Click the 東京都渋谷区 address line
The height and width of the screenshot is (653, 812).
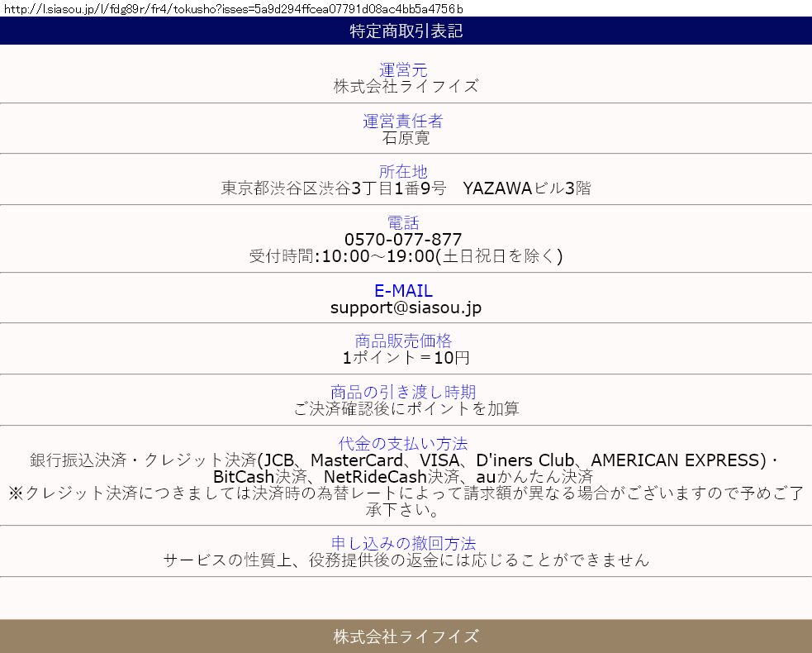coord(406,188)
